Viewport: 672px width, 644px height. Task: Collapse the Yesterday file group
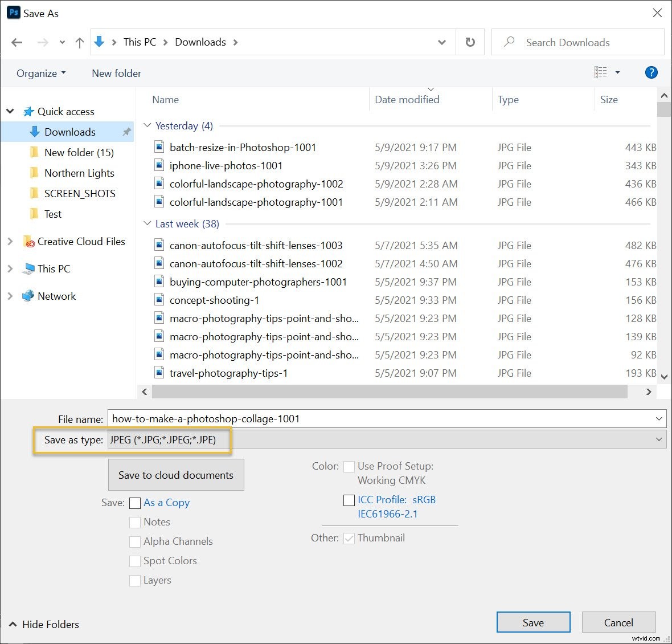(147, 125)
